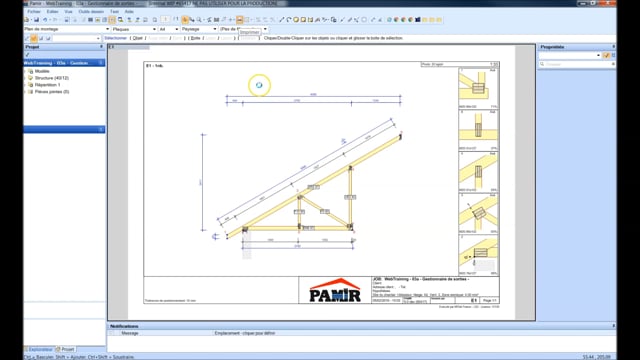Click the dark blue grid icon in toolbar
Viewport: 640px width, 360px height.
(418, 20)
